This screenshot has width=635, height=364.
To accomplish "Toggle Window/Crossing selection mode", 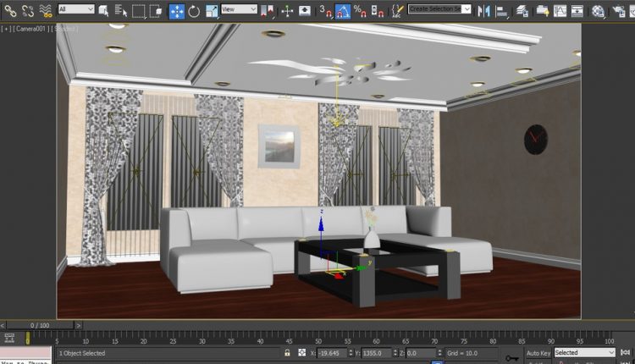I will 156,11.
